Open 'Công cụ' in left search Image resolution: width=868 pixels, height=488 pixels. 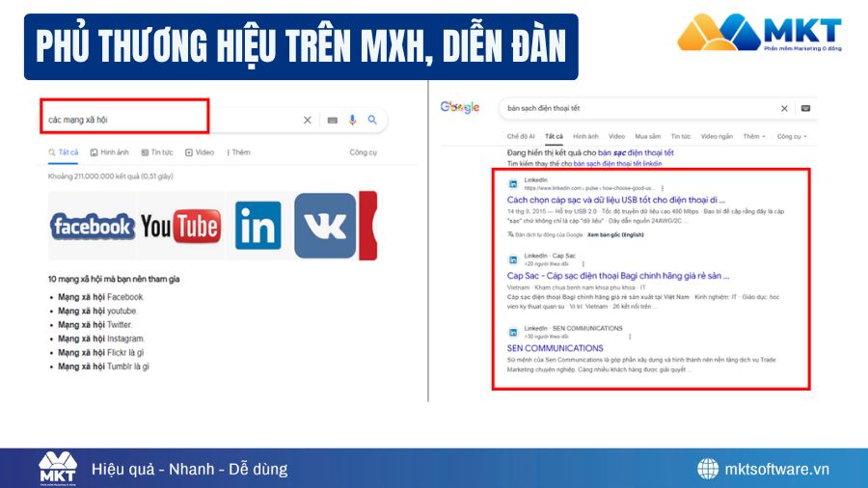click(364, 152)
